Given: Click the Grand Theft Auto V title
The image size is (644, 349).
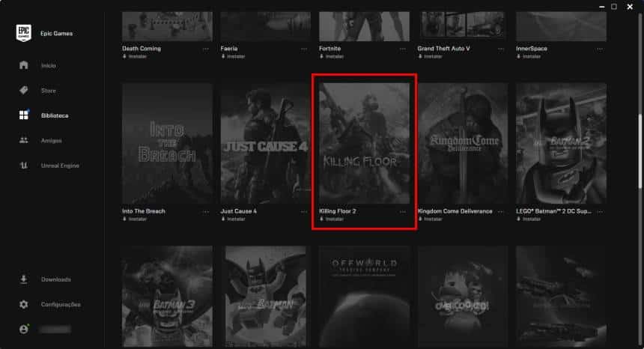Looking at the screenshot, I should 443,49.
